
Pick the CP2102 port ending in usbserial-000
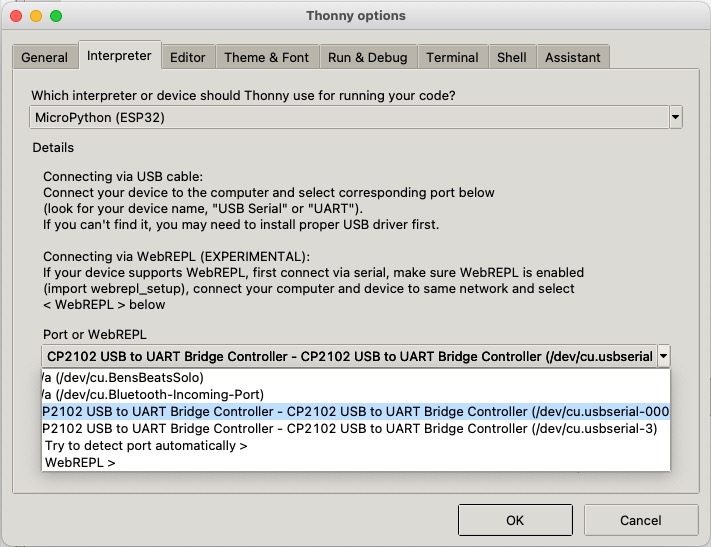355,411
